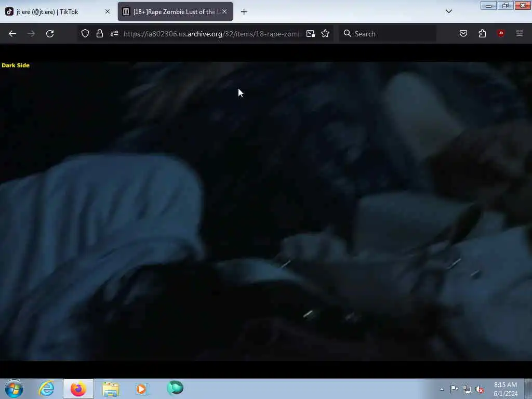Open the Firefox hamburger menu

[519, 33]
